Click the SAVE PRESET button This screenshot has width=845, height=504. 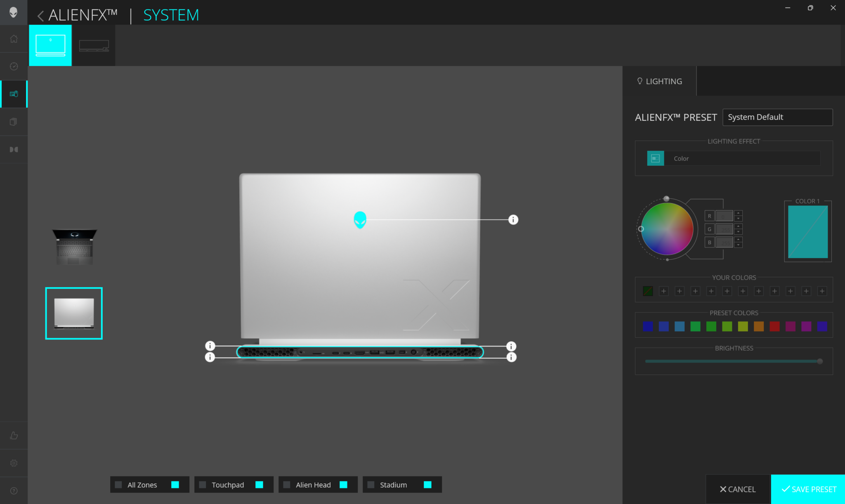click(x=808, y=489)
